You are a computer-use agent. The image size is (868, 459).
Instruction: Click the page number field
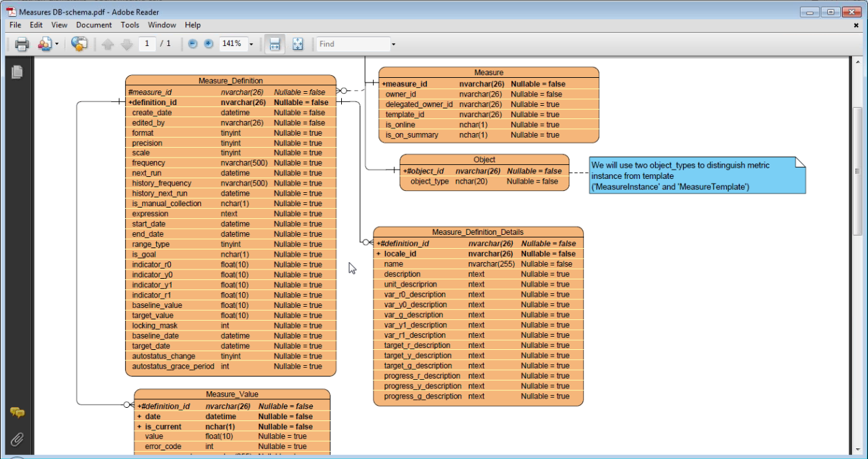coord(147,44)
